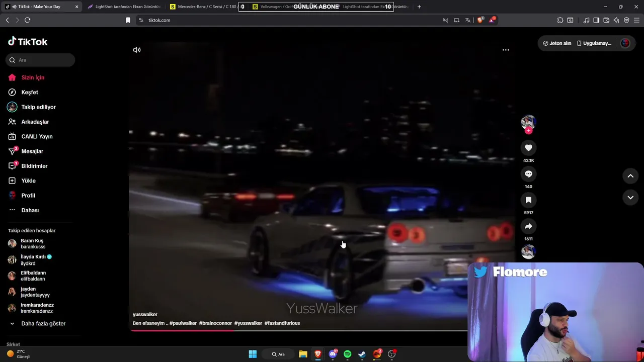Go back with browser back arrow
This screenshot has width=644, height=362.
(x=7, y=20)
